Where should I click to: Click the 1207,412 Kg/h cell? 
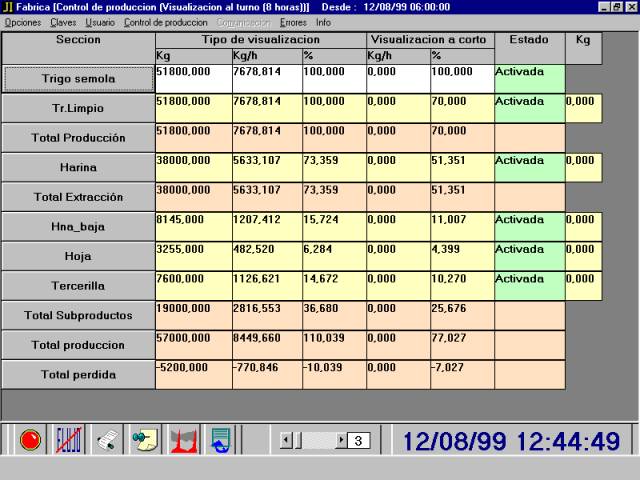point(267,227)
